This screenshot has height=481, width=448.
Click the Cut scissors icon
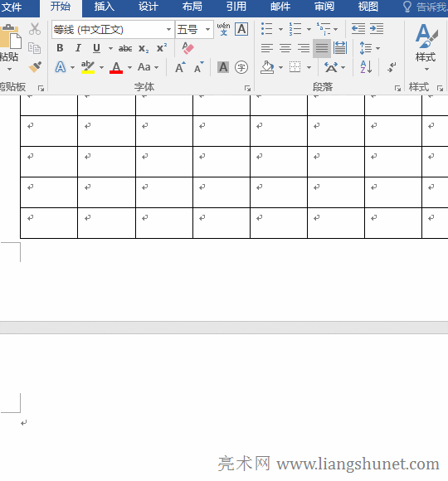tap(35, 29)
